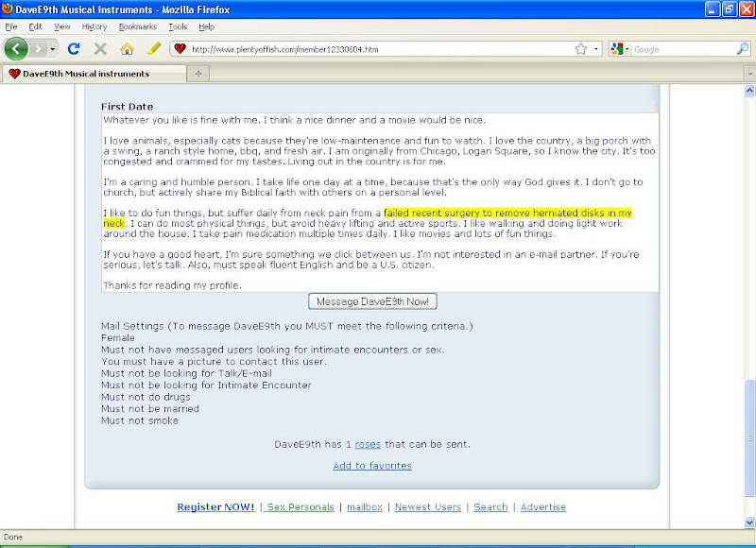Open the Bookmarks menu
Viewport: 756px width, 548px height.
tap(137, 27)
